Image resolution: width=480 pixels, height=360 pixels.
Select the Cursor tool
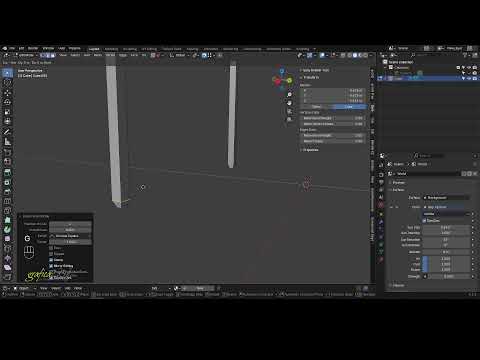[x=7, y=83]
